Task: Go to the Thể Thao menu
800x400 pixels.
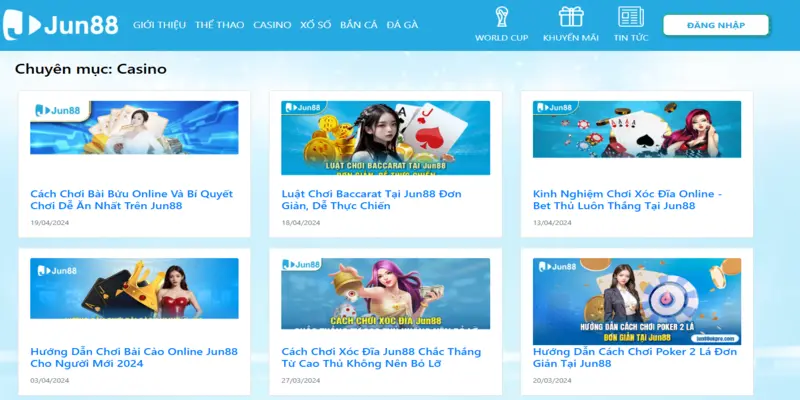Action: coord(219,24)
